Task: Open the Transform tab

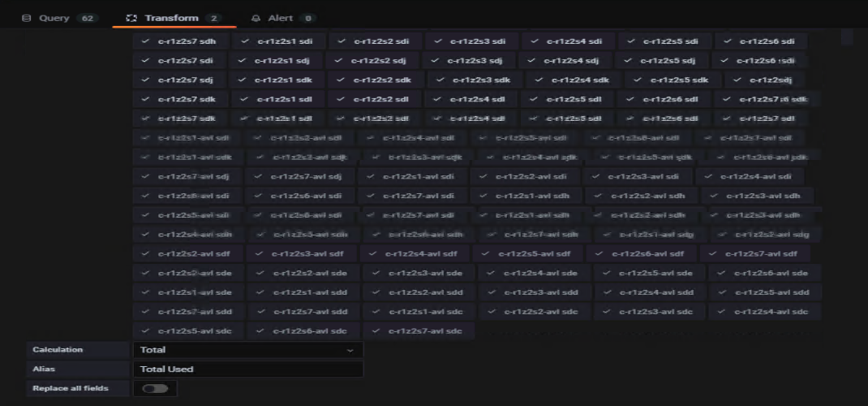Action: pos(174,19)
